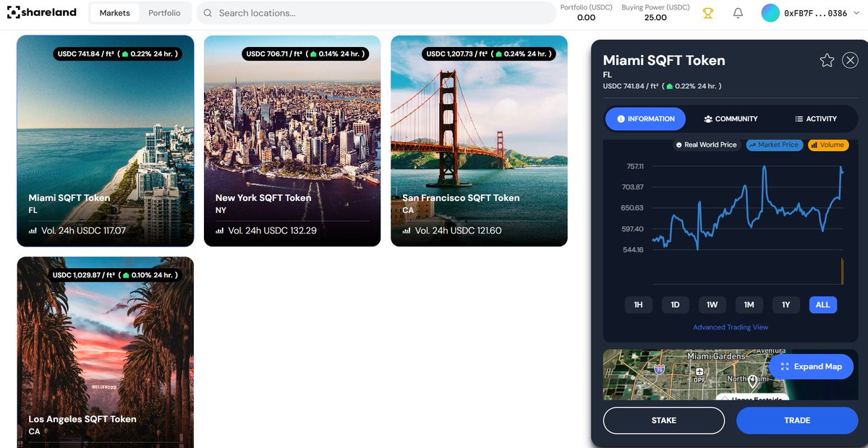
Task: Select the ALL chart range
Action: [x=822, y=305]
